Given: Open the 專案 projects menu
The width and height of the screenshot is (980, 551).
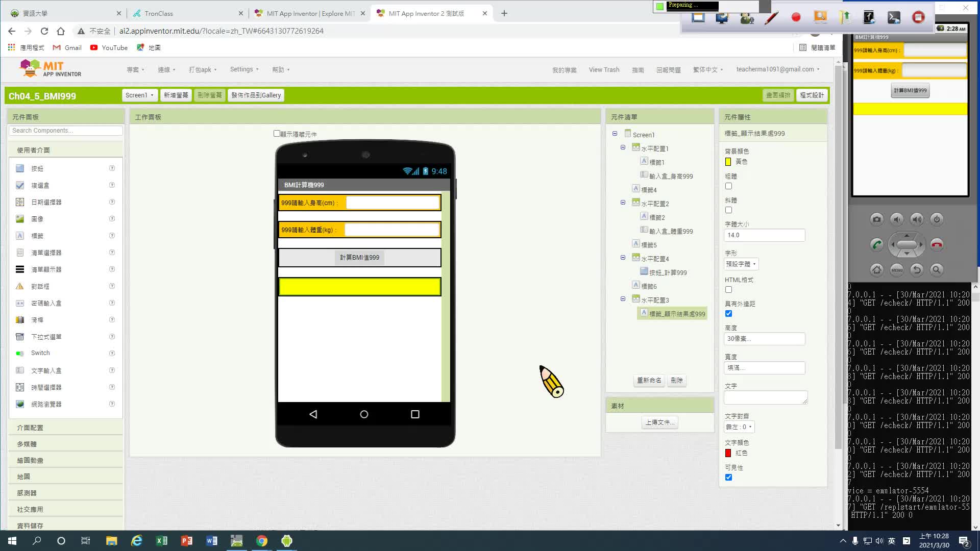Looking at the screenshot, I should point(135,70).
